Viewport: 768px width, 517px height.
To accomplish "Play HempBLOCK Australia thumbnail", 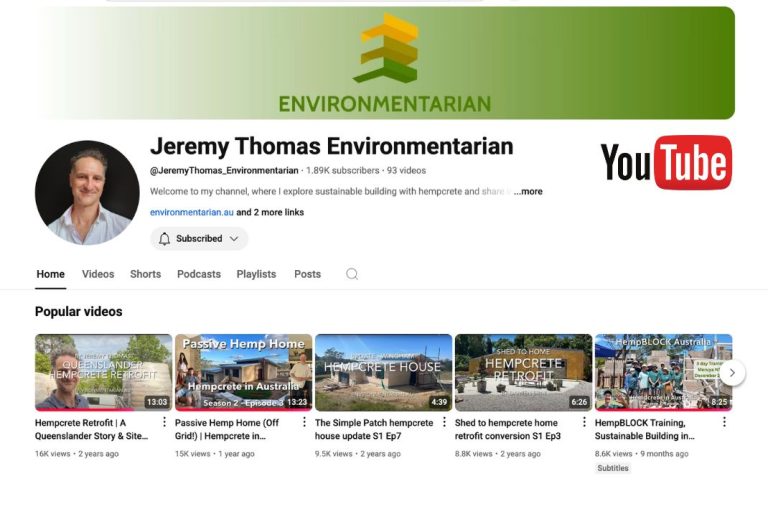I will (x=664, y=373).
